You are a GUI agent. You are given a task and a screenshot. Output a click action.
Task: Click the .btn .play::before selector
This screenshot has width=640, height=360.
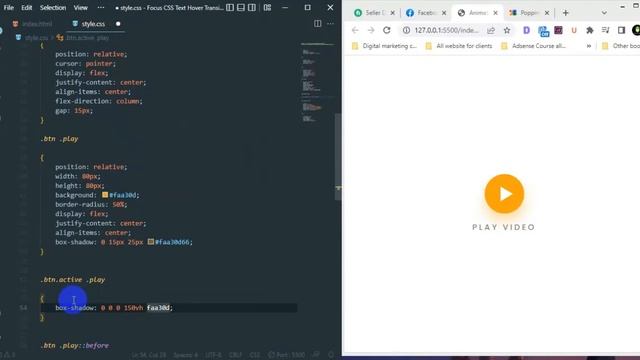[x=75, y=345]
